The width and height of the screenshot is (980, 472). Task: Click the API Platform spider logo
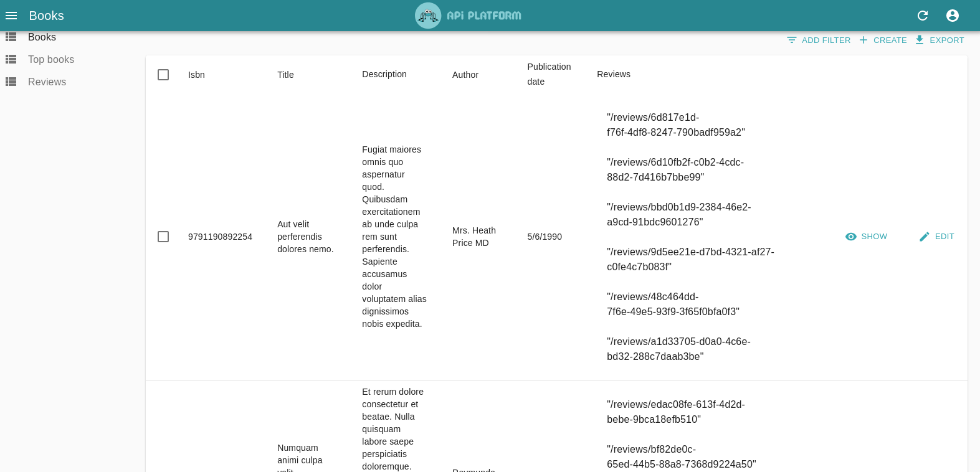(x=428, y=16)
